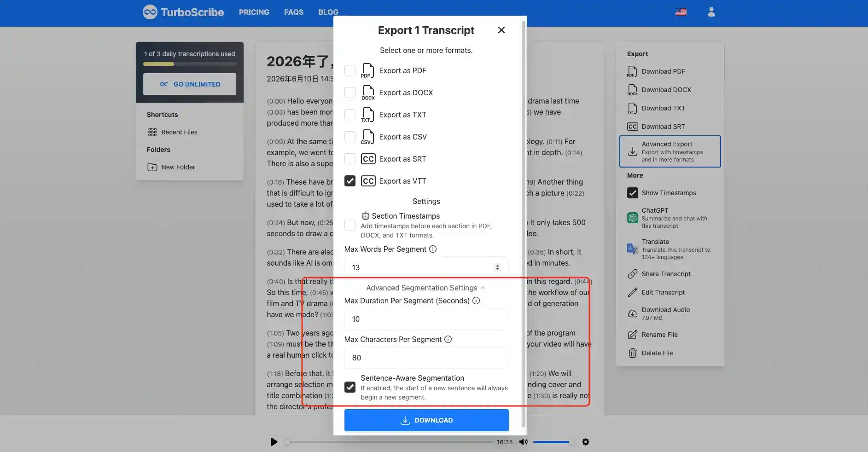Click GO UNLIMITED button
868x452 pixels.
pos(190,84)
